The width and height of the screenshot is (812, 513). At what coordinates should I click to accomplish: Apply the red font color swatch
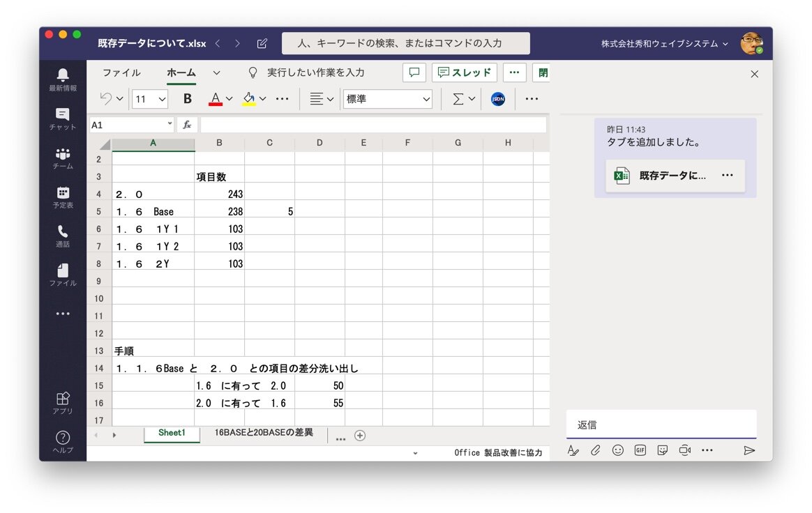(216, 99)
